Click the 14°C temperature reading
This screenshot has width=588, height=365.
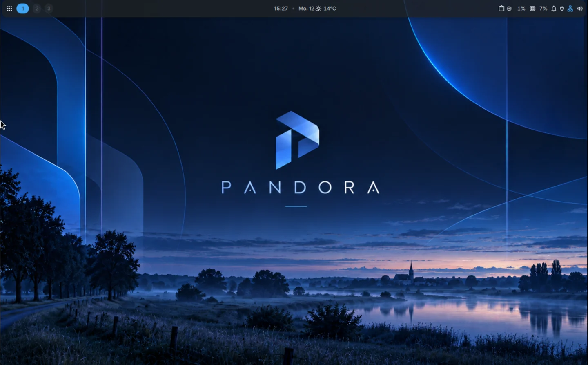pos(330,8)
